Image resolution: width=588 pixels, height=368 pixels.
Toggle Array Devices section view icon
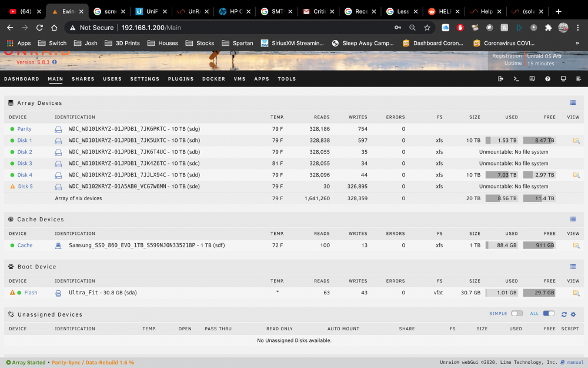click(573, 102)
